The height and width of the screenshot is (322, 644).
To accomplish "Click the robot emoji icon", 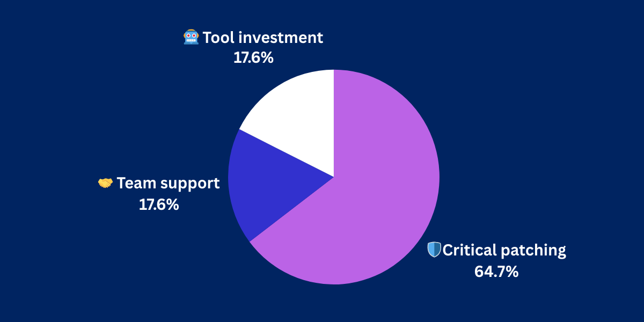I will point(192,38).
